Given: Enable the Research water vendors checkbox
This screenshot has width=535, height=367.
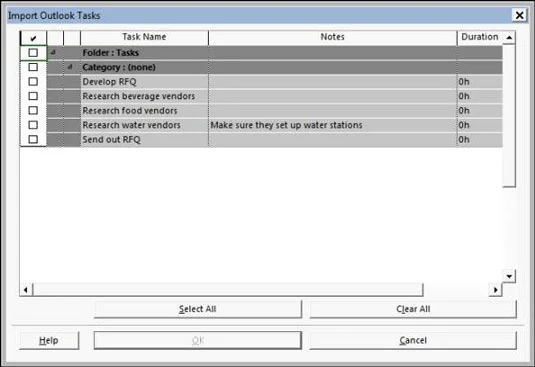Looking at the screenshot, I should (x=33, y=125).
